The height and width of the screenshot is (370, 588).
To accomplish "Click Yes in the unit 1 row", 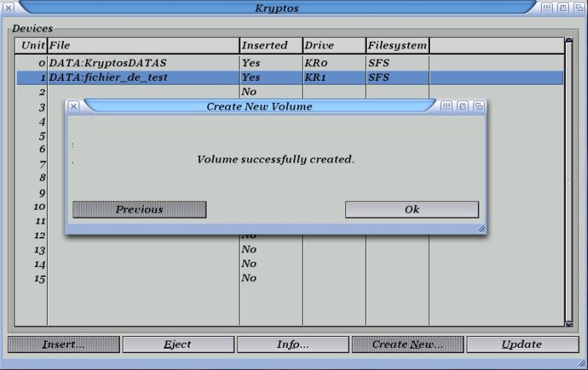I will pyautogui.click(x=251, y=78).
